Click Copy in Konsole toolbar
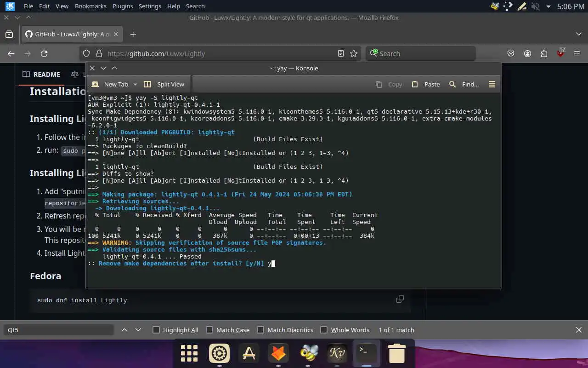 [389, 84]
